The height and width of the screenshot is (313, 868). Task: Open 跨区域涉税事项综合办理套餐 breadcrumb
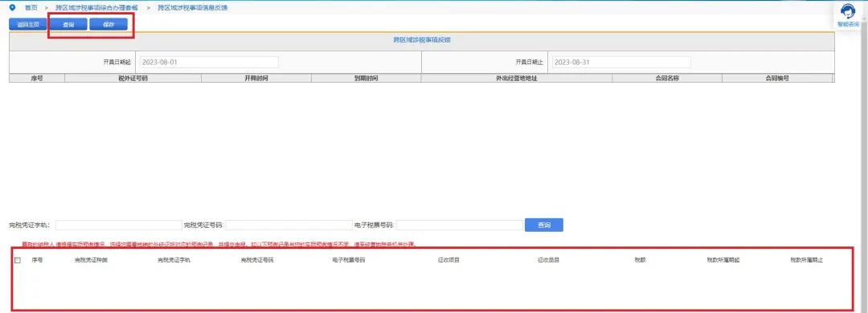point(97,8)
